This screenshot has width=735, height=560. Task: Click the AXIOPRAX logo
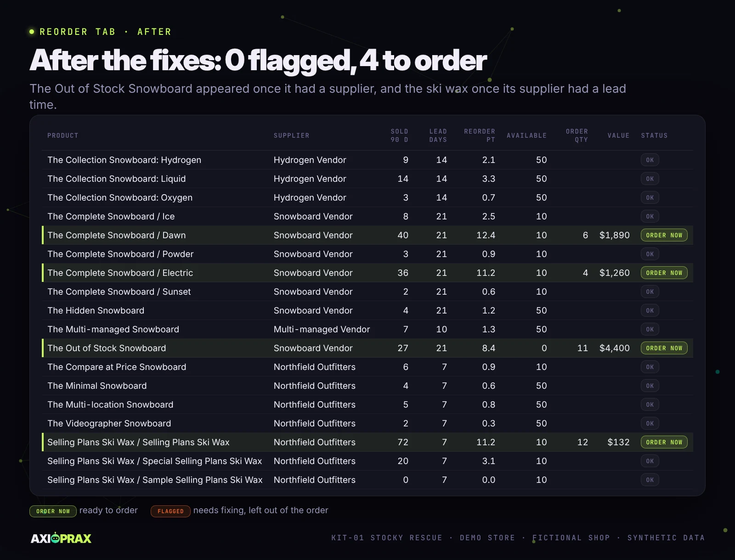pyautogui.click(x=61, y=538)
